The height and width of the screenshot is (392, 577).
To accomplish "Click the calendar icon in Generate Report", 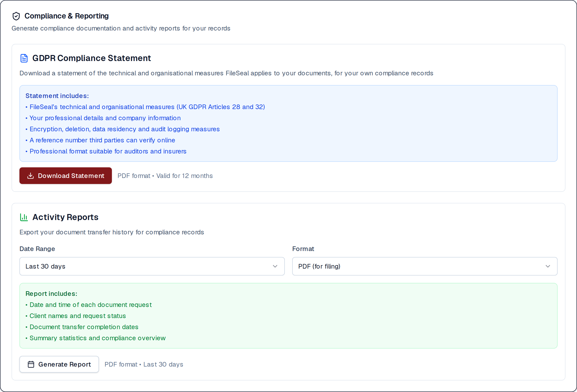I will click(x=31, y=364).
